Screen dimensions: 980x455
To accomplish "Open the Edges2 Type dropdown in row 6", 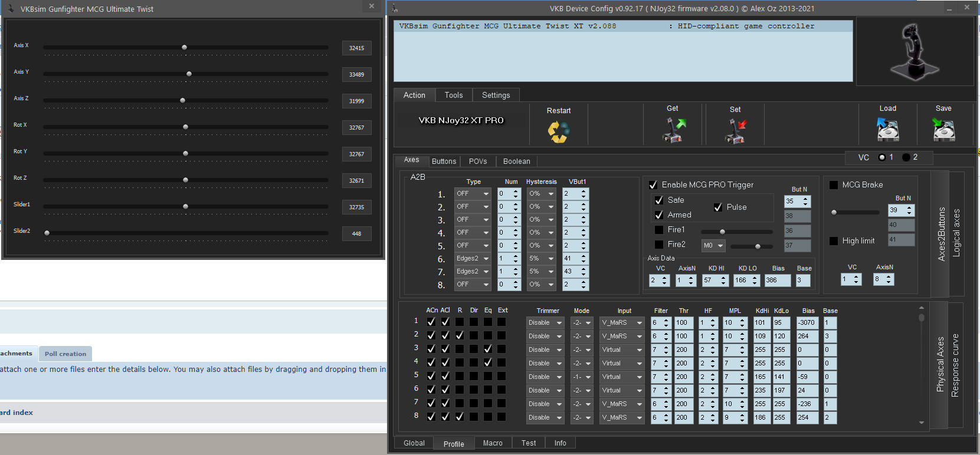I will (473, 259).
